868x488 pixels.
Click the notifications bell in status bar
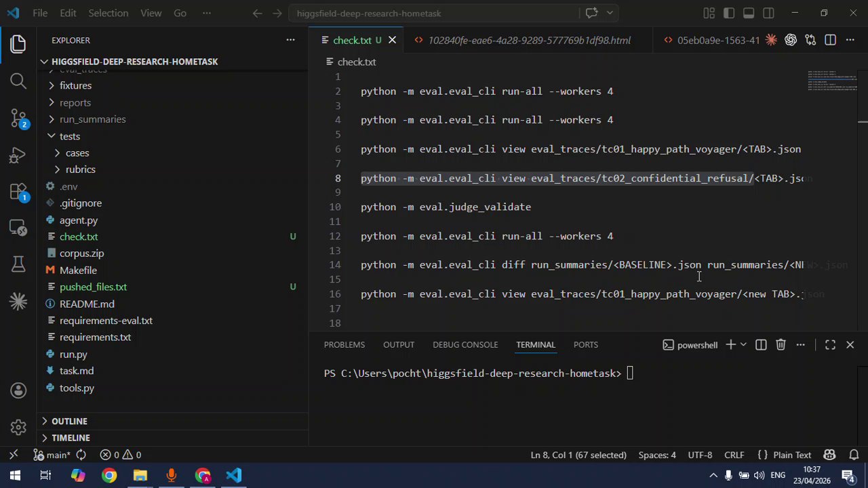(x=854, y=455)
